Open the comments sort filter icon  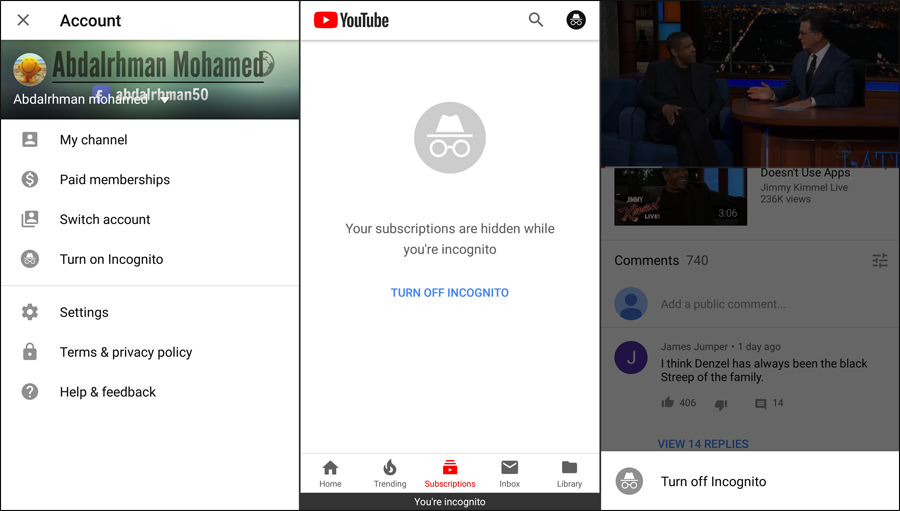click(x=879, y=261)
